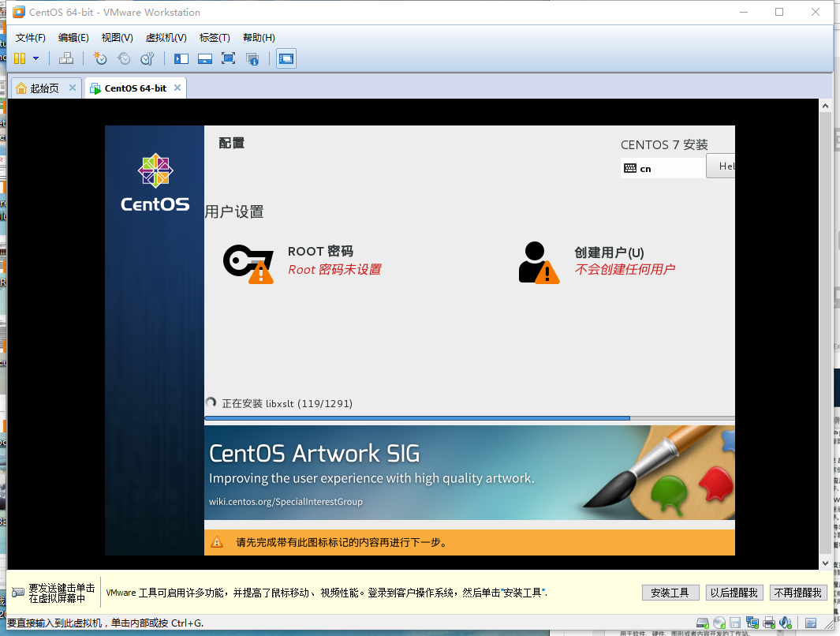Open the 视图(V) menu
The height and width of the screenshot is (636, 840).
(117, 38)
